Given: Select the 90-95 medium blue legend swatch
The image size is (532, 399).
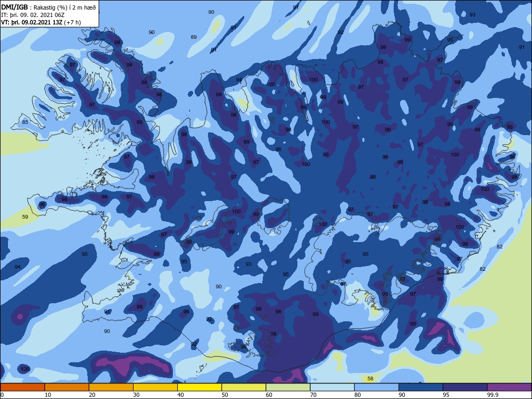Looking at the screenshot, I should pos(421,387).
